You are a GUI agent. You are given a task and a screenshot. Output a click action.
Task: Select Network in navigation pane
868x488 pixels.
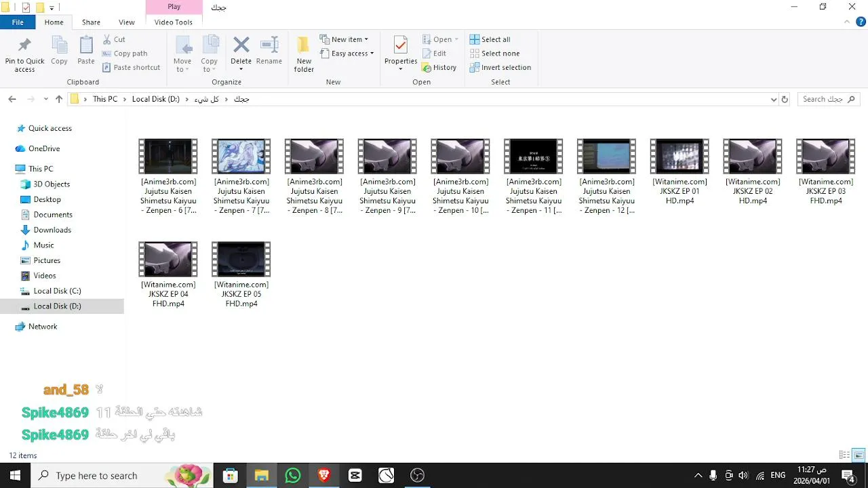43,327
